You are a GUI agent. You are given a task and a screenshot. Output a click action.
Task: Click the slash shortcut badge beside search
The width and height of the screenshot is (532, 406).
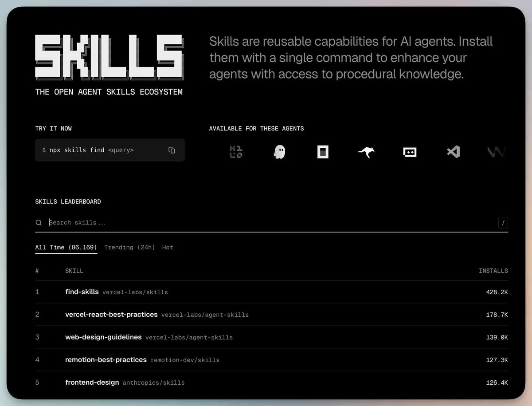tap(503, 222)
